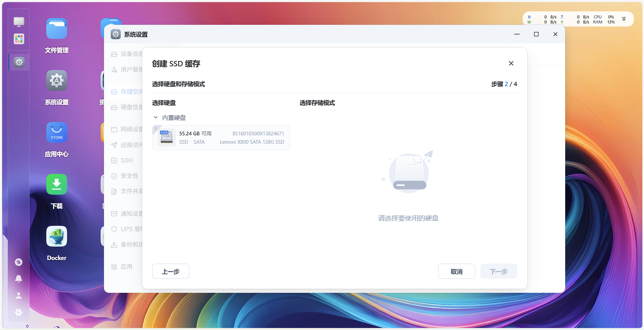Screen dimensions: 644x330
Task: Click the 步骤 2 / 4 step indicator
Action: click(504, 84)
